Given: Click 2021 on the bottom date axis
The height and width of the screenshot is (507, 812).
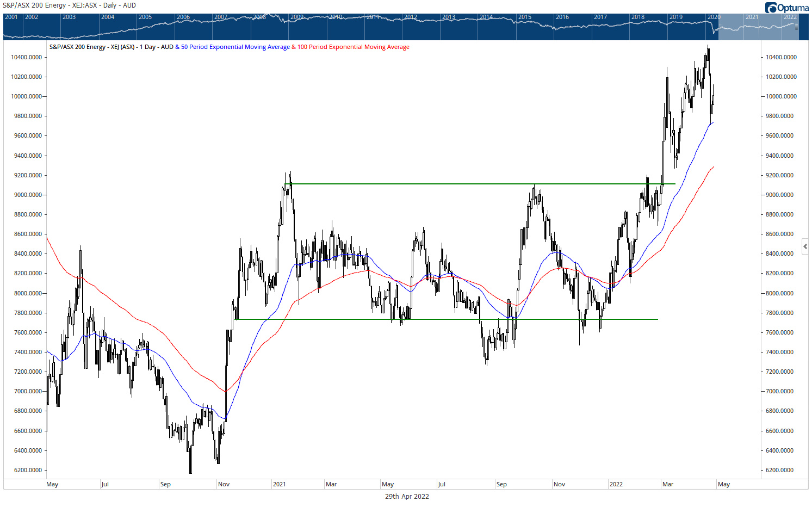Looking at the screenshot, I should (x=279, y=484).
